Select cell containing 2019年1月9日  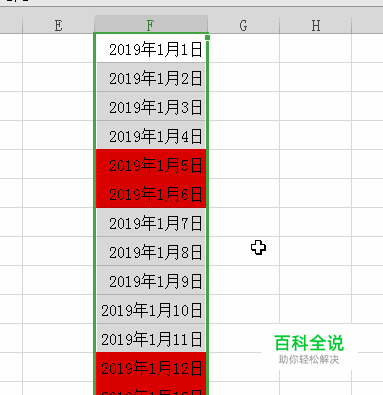(x=151, y=280)
